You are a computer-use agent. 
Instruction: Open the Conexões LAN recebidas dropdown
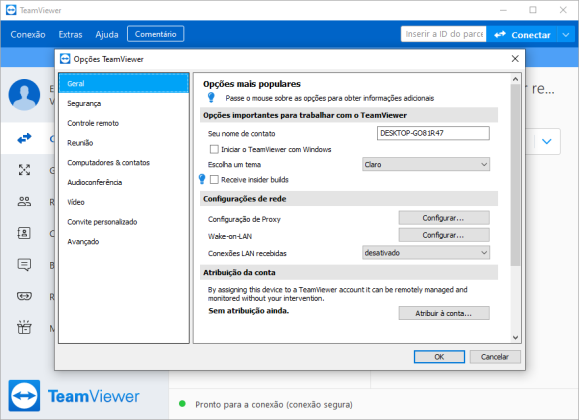click(426, 253)
